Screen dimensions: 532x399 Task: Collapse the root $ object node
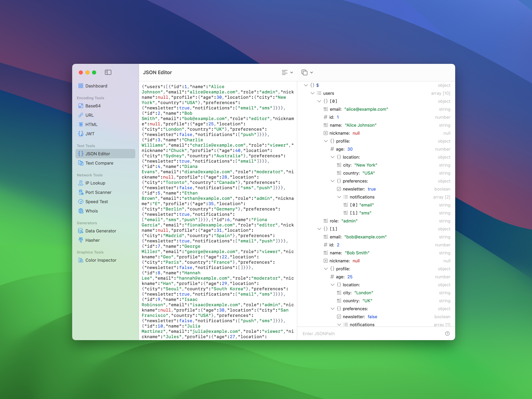(x=306, y=85)
